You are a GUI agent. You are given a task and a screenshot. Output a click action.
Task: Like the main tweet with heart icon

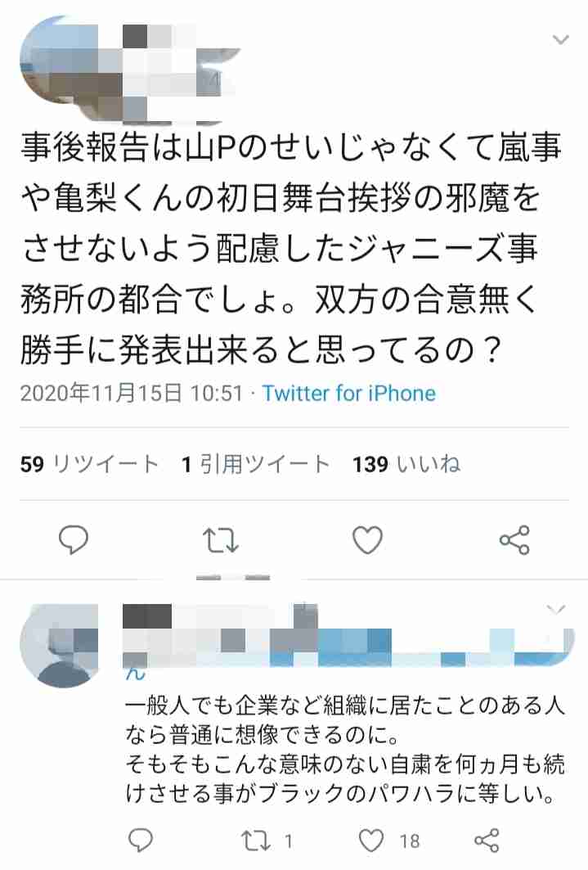click(368, 539)
